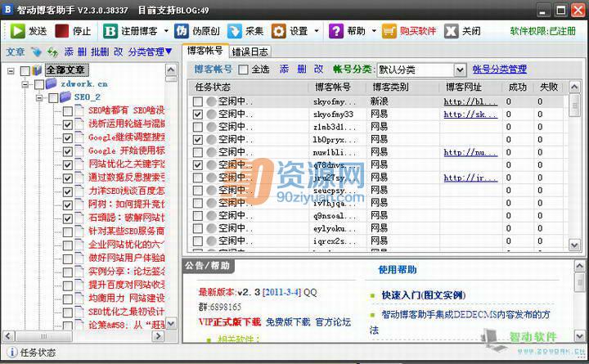Click the blue tag icon beside 文章
The image size is (589, 364).
36,52
